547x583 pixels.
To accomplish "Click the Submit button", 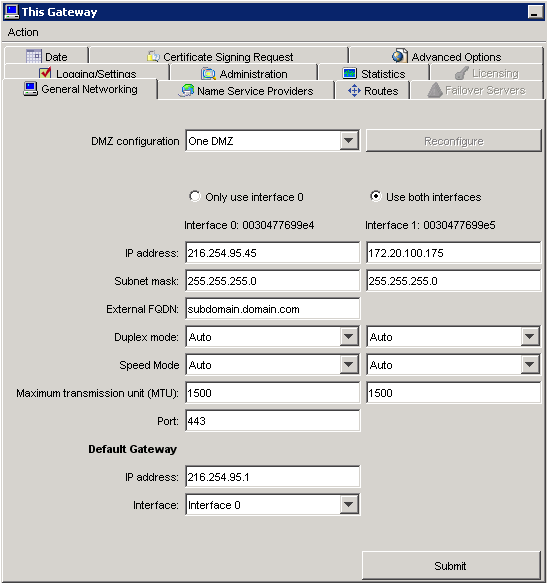I will coord(451,566).
